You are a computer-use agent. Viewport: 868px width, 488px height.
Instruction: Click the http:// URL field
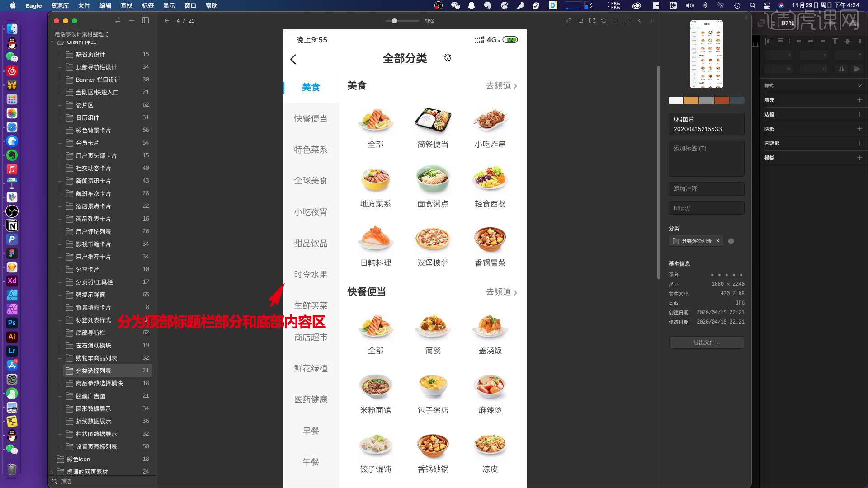[707, 208]
